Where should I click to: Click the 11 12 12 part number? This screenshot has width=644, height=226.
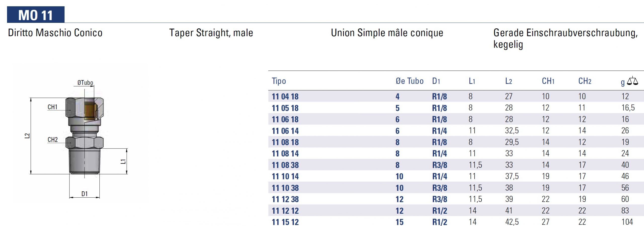coord(285,211)
